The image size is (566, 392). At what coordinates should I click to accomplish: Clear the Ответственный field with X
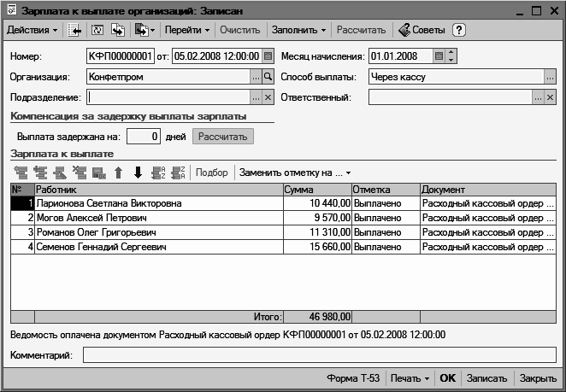click(x=550, y=97)
